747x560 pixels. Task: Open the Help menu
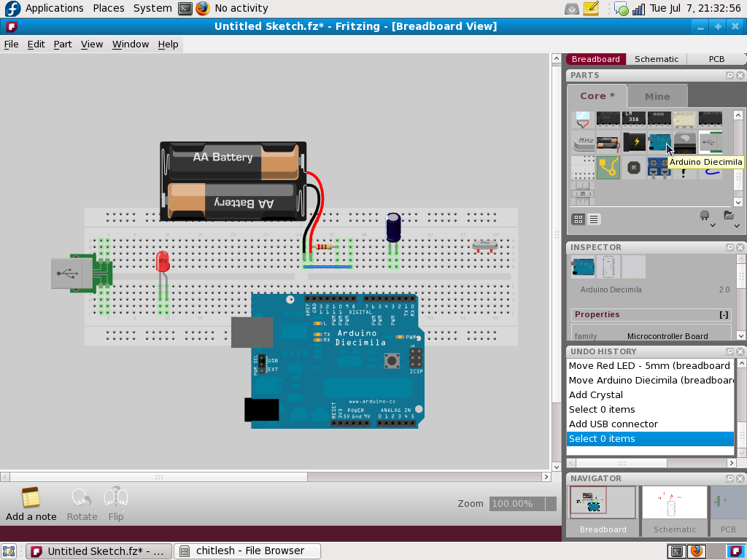[169, 44]
